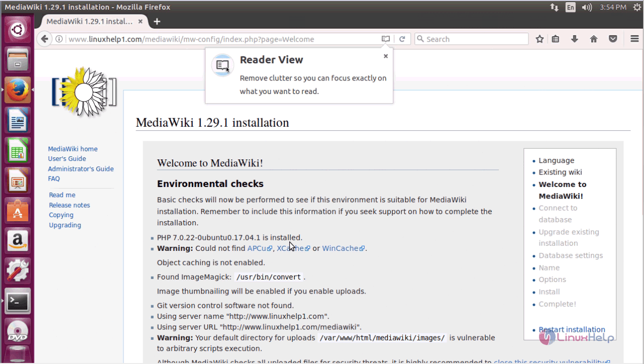
Task: Click Connect to database step
Action: [558, 214]
